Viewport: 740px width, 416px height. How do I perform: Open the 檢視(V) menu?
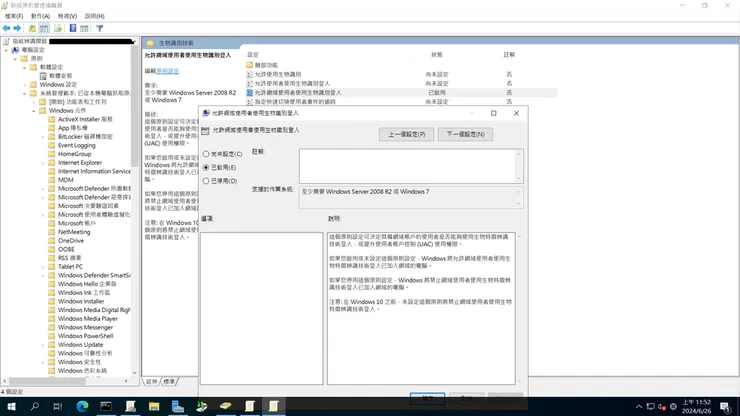click(x=67, y=16)
